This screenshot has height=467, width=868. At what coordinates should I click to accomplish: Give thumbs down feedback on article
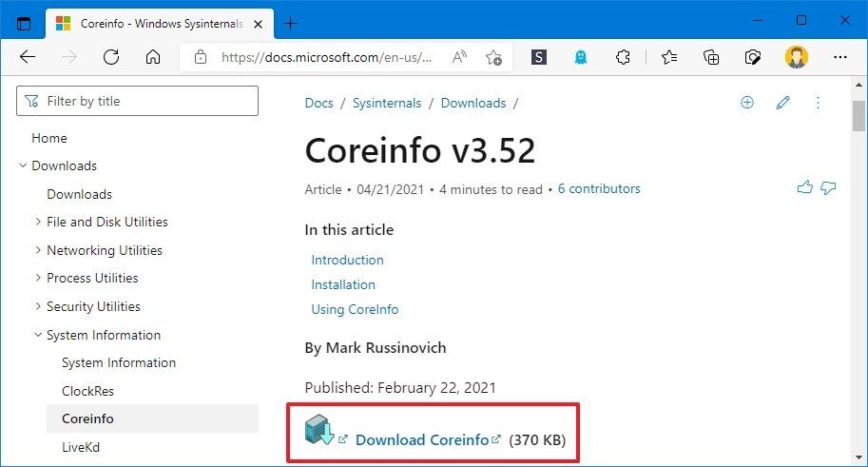click(x=828, y=188)
